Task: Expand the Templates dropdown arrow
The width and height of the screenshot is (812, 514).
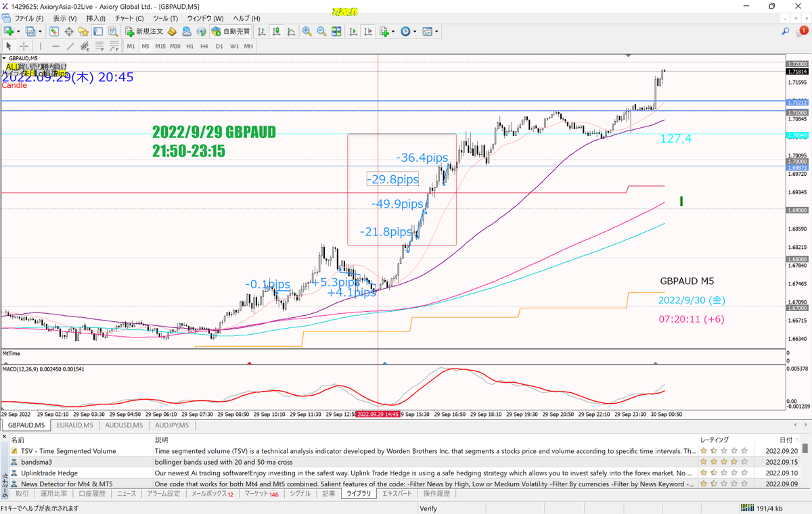Action: (x=436, y=31)
